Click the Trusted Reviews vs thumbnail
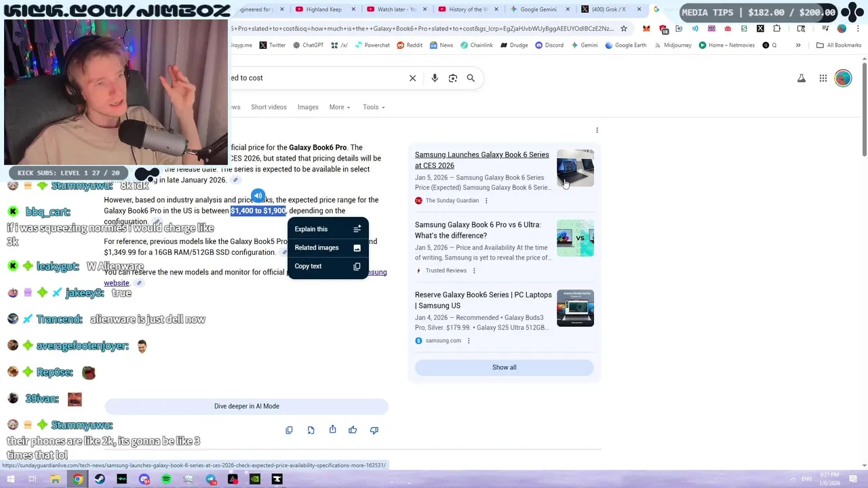This screenshot has height=488, width=868. 575,238
